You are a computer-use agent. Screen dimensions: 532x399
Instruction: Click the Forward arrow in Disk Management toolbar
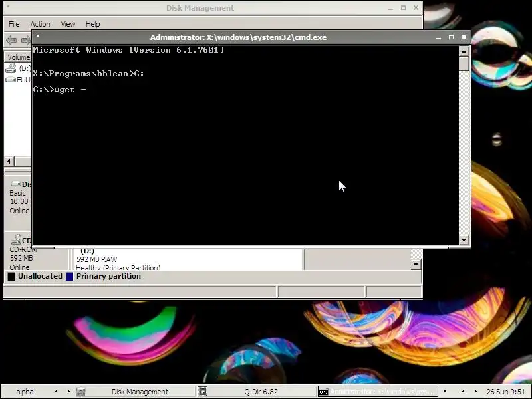(26, 41)
